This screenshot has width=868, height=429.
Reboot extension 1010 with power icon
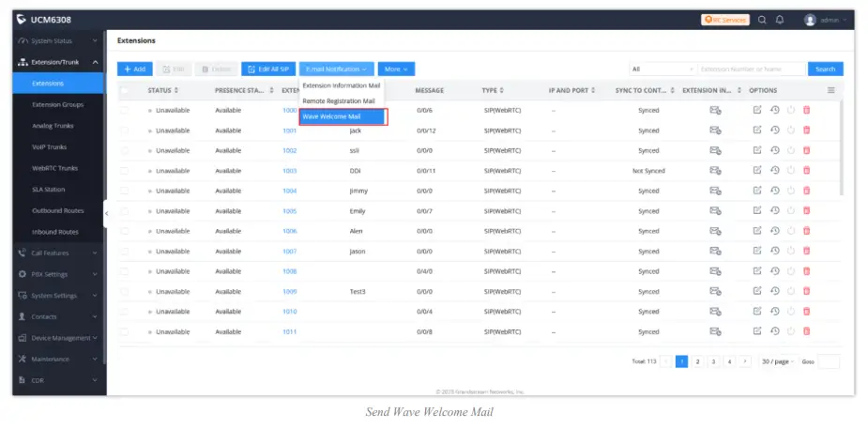coord(790,311)
